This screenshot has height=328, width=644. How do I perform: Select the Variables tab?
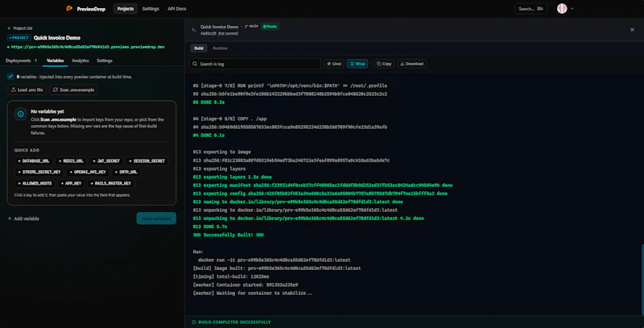[55, 60]
